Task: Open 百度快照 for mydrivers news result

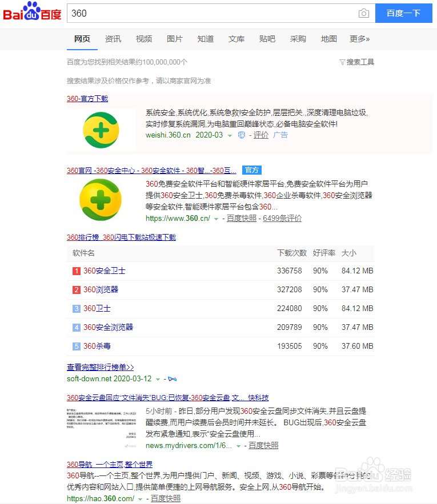Action: [263, 446]
